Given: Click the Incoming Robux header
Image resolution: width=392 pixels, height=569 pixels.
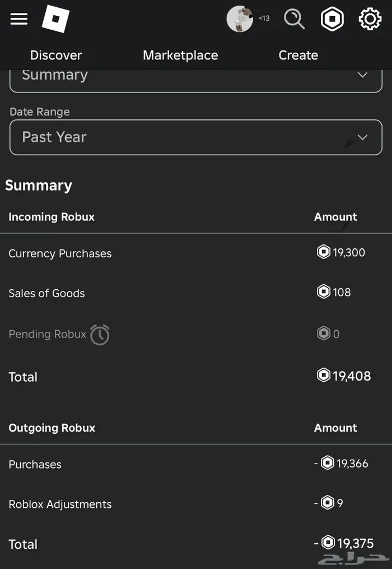Looking at the screenshot, I should 52,216.
